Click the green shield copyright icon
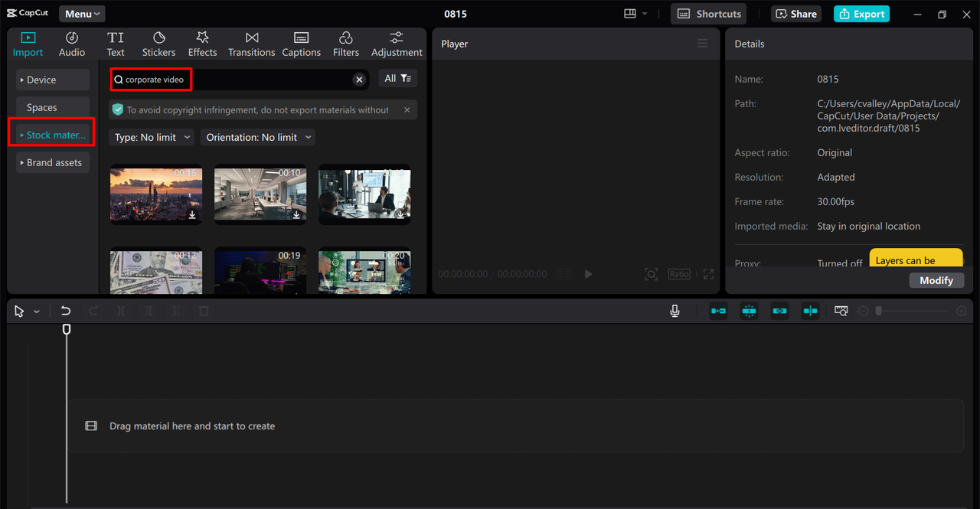 click(117, 109)
